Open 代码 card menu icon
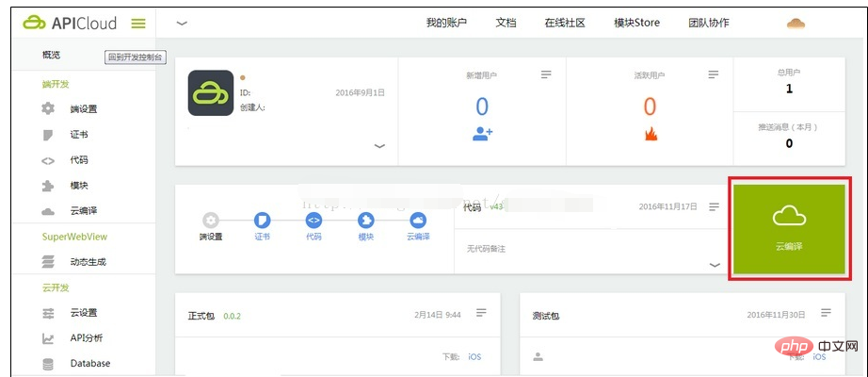 click(715, 206)
